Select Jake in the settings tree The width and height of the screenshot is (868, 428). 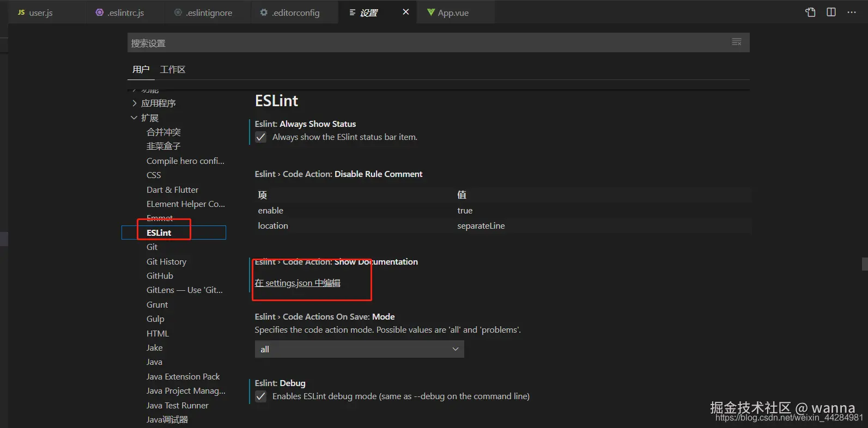(x=154, y=348)
